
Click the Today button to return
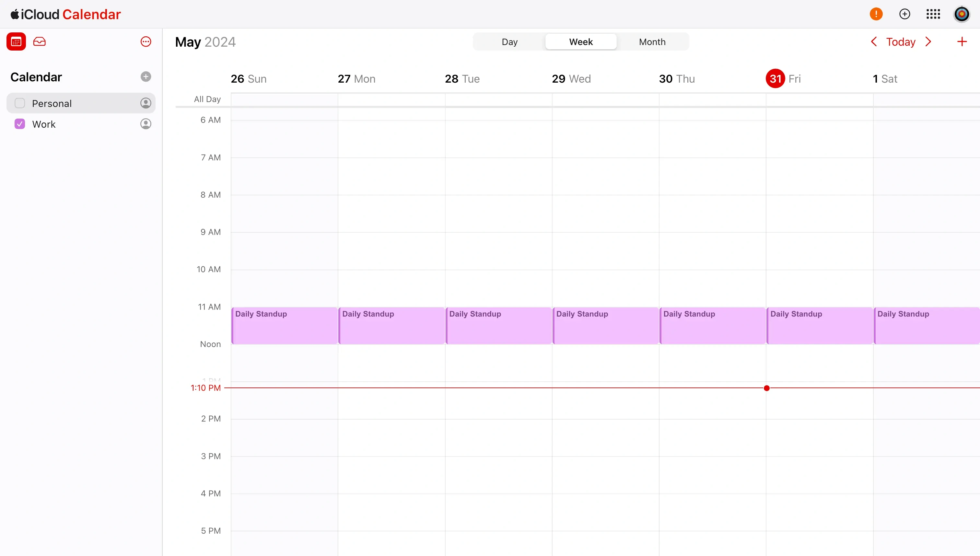click(x=901, y=42)
